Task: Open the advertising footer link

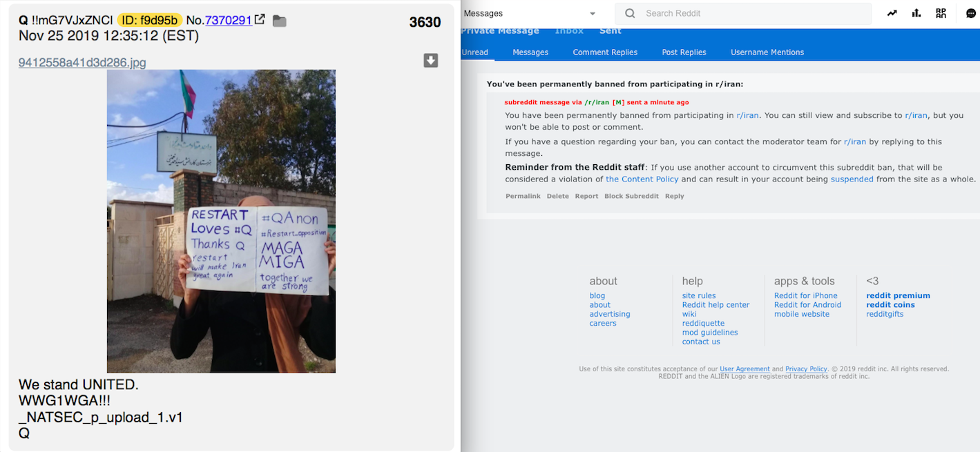Action: [x=610, y=314]
